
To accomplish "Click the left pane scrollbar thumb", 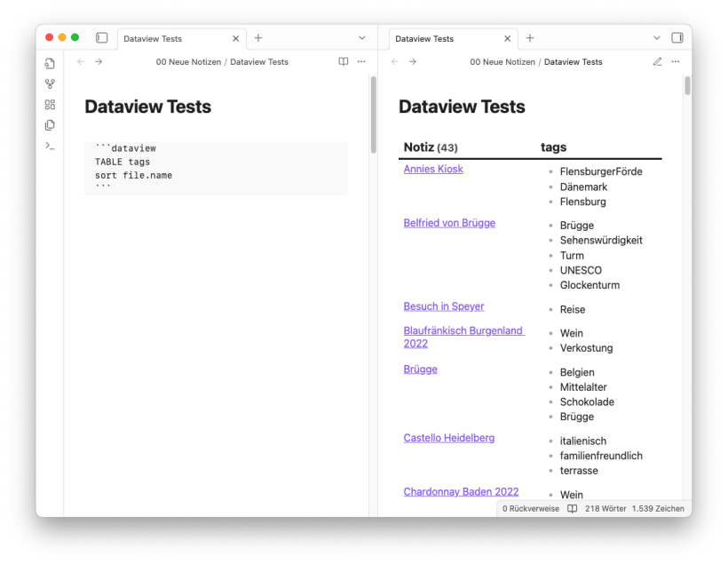I will pyautogui.click(x=373, y=115).
